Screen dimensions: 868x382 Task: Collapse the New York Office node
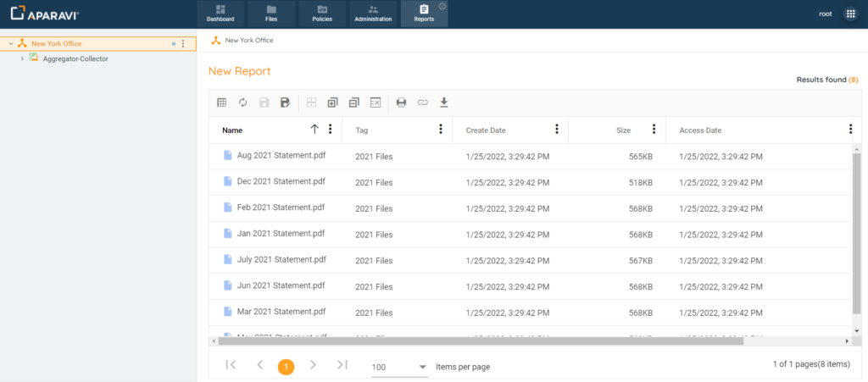[11, 43]
